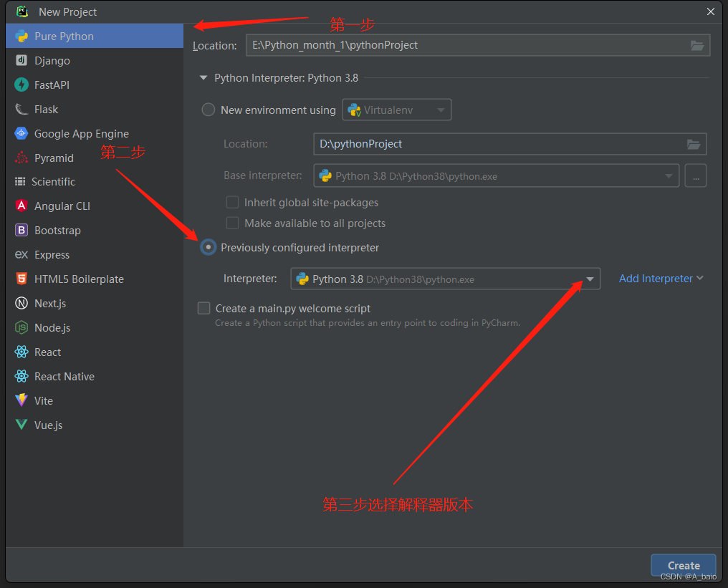
Task: Click the Interpreter path D:\Python38\python.exe text
Action: click(420, 279)
